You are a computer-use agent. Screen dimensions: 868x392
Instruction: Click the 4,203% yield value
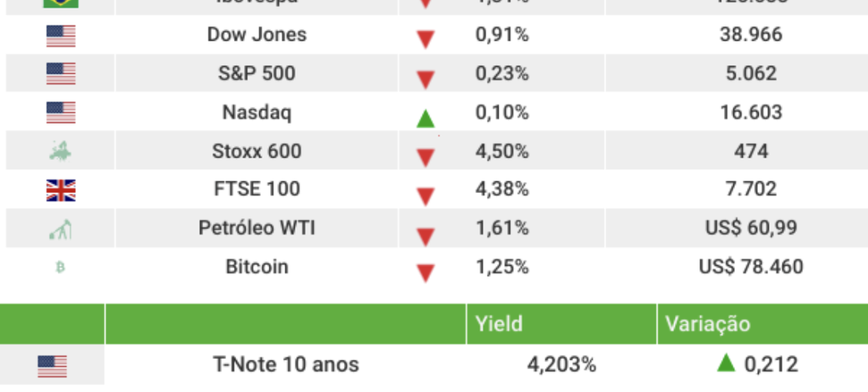(x=561, y=364)
